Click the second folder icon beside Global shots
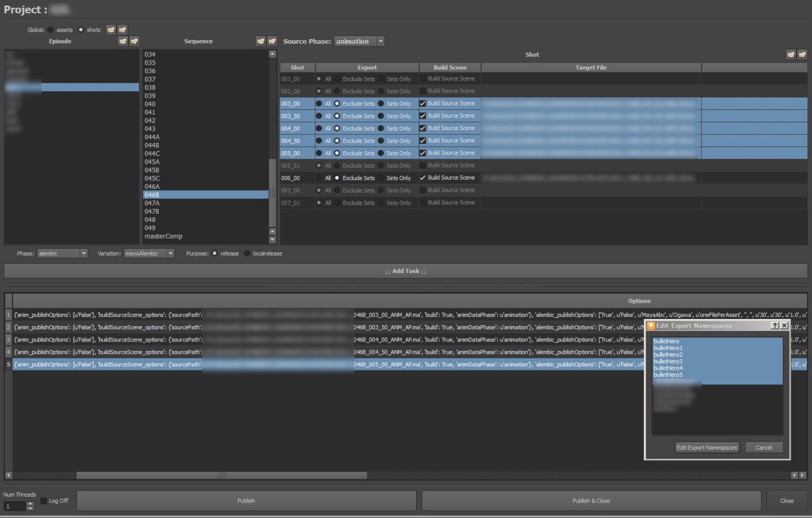 (x=122, y=30)
